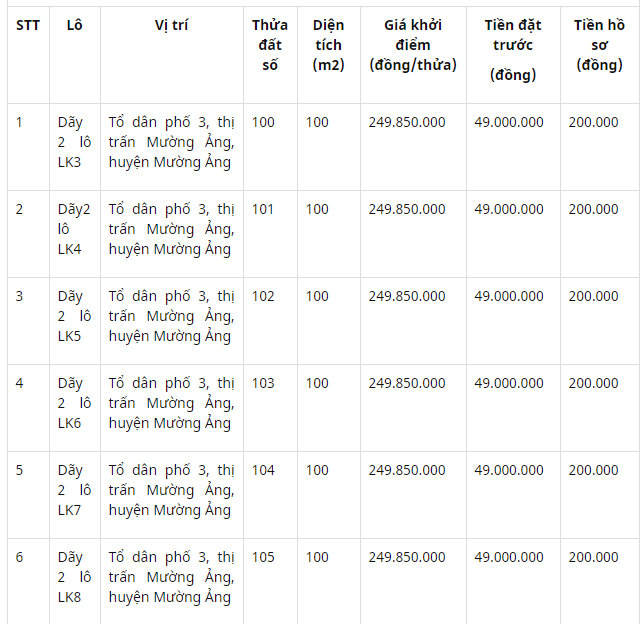
Task: Click lot cell Dãy 2 lô LK8
Action: pyautogui.click(x=74, y=577)
